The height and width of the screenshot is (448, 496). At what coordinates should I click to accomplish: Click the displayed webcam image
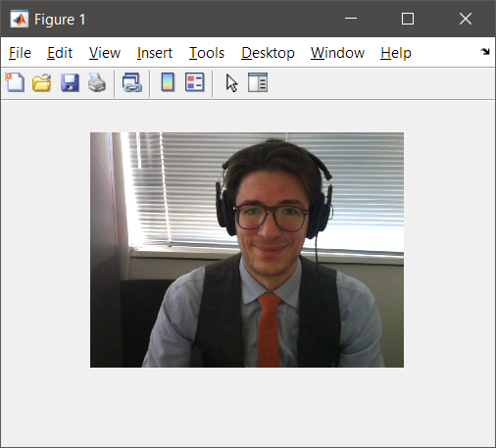(x=247, y=250)
